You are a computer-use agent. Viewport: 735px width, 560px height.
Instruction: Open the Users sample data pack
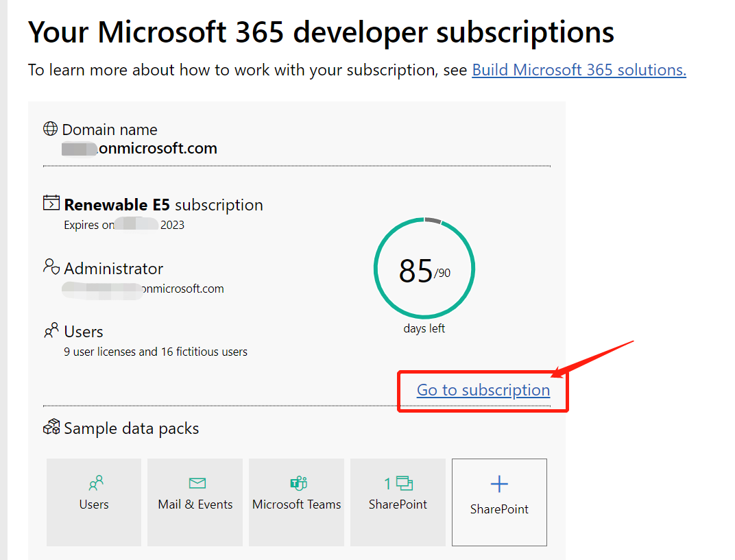point(94,502)
